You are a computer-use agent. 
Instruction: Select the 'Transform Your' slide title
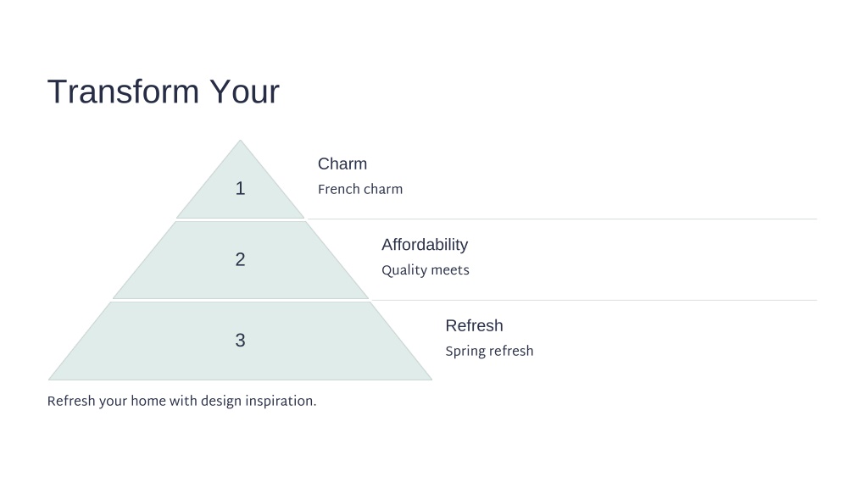(164, 91)
